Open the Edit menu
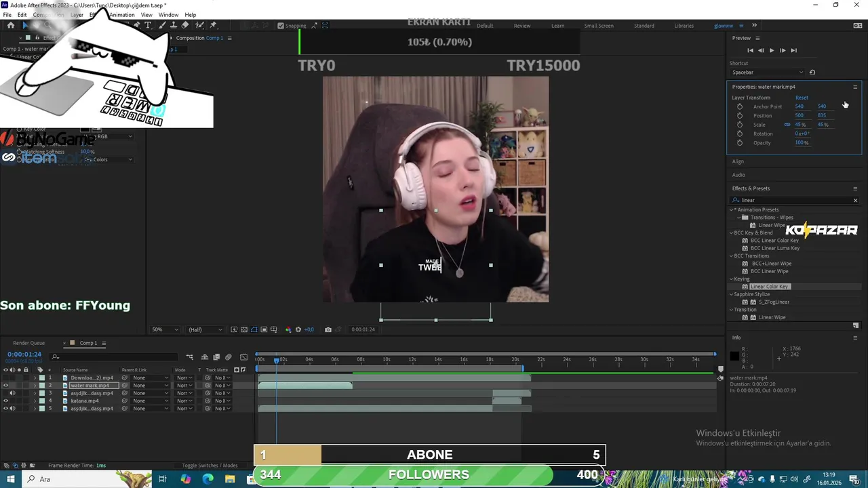This screenshot has width=868, height=488. (x=22, y=15)
